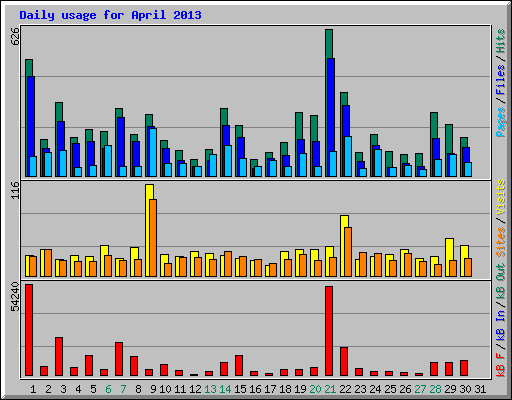
Task: Click day 3 on the x-axis
Action: (63, 389)
